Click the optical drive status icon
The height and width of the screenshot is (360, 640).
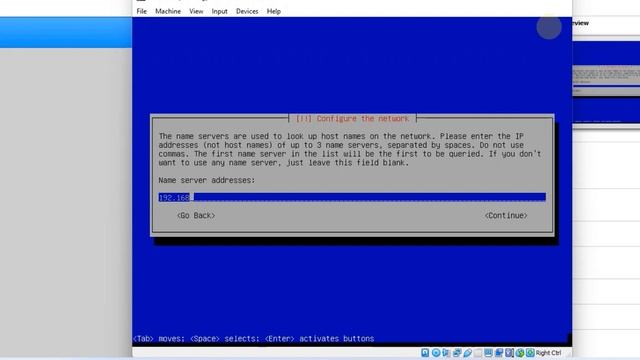coord(436,353)
